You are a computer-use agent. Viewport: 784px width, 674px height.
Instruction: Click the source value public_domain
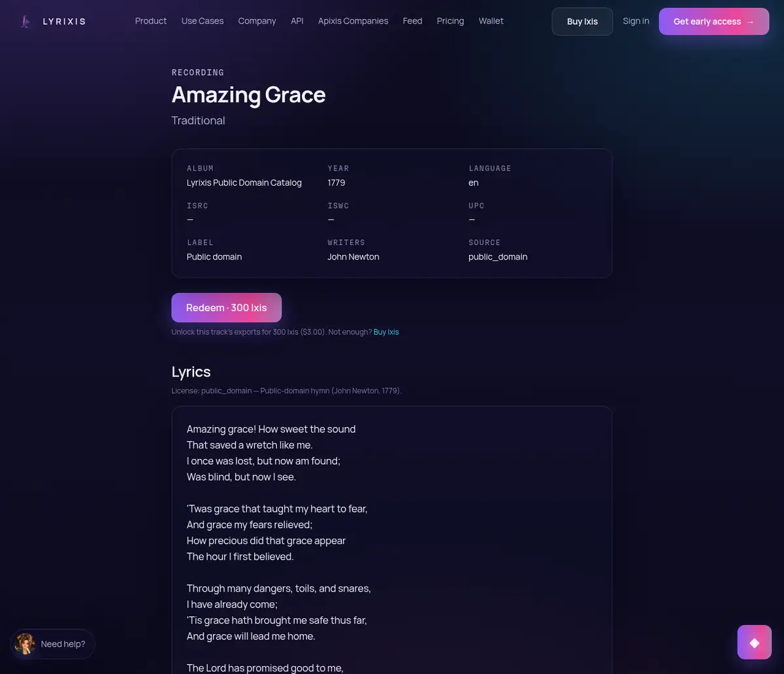498,257
